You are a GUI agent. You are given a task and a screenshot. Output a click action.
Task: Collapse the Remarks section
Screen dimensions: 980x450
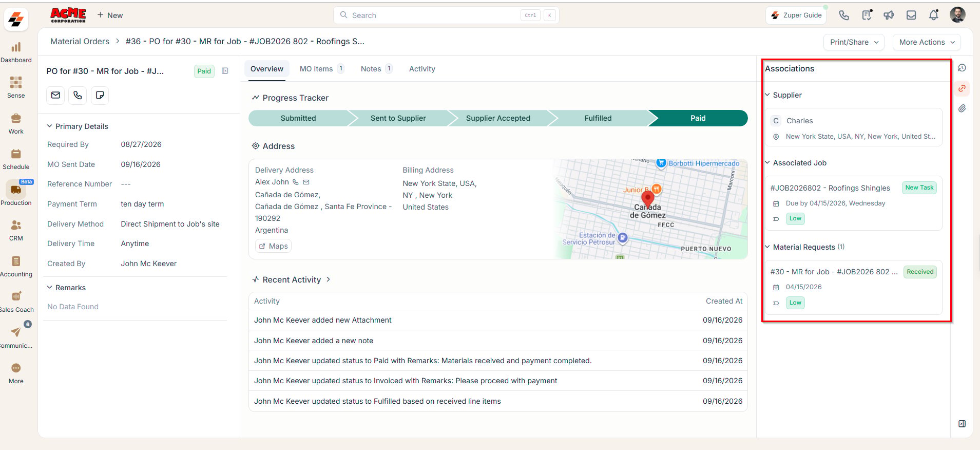pyautogui.click(x=50, y=288)
